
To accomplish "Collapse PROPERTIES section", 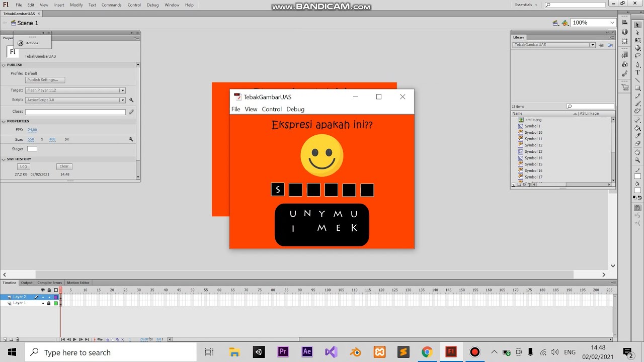I will (x=4, y=121).
